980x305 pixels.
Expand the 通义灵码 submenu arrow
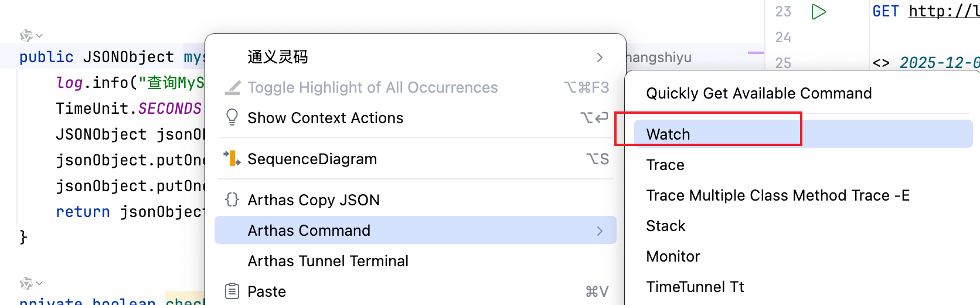600,57
